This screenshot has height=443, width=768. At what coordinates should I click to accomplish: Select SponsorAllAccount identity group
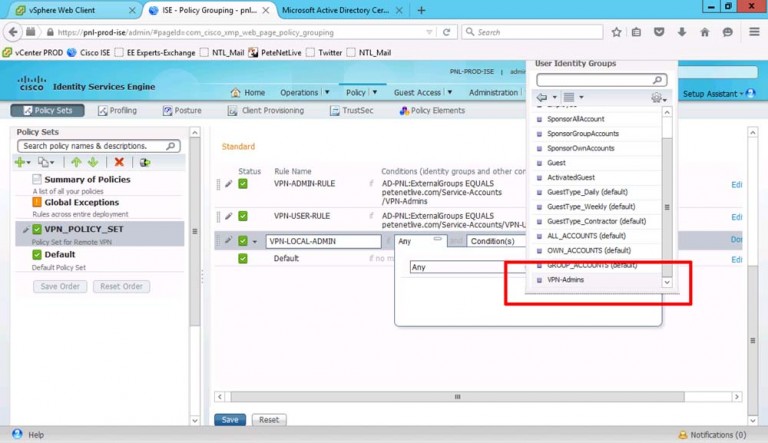(x=576, y=119)
